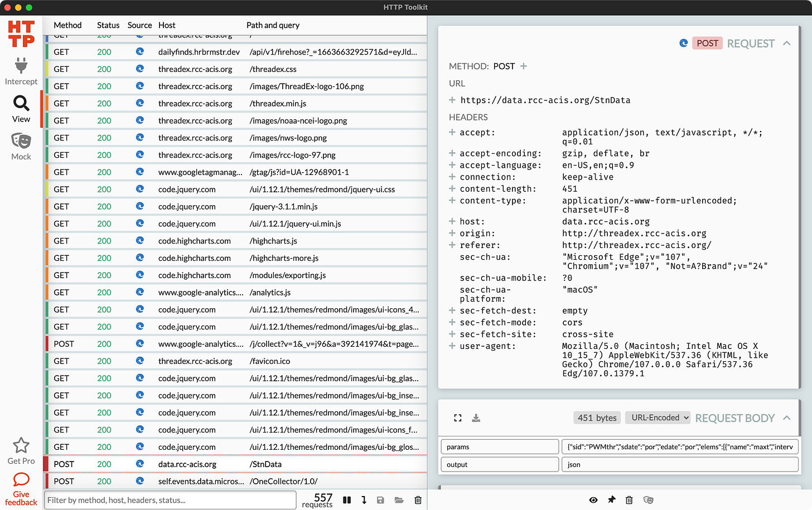Select the GET /jquery-3.1.1.min.js row
The height and width of the screenshot is (510, 812).
pos(236,206)
